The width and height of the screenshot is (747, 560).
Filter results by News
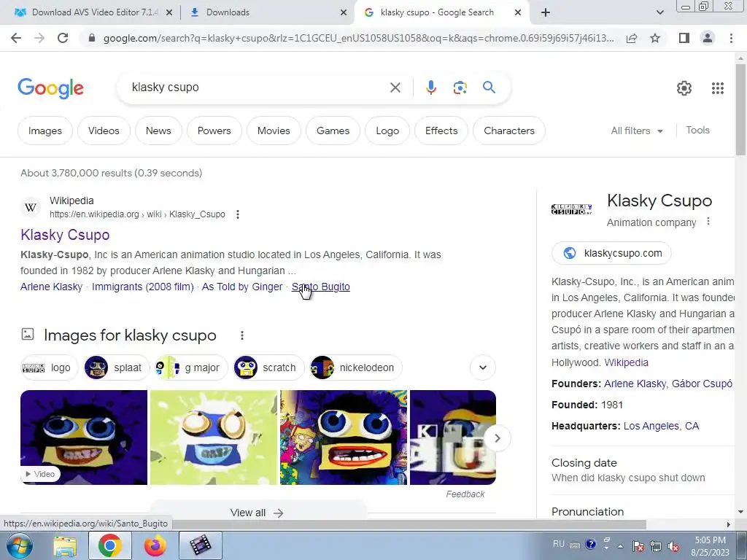[x=158, y=131]
